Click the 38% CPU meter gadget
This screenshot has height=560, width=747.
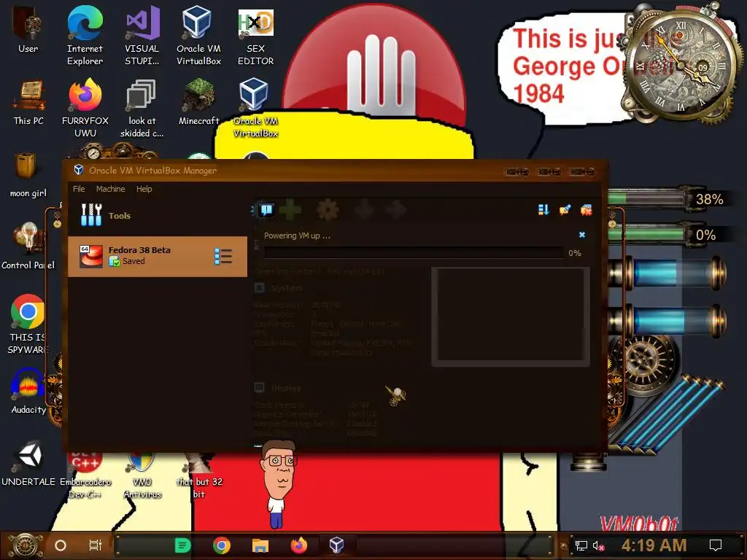coord(667,198)
